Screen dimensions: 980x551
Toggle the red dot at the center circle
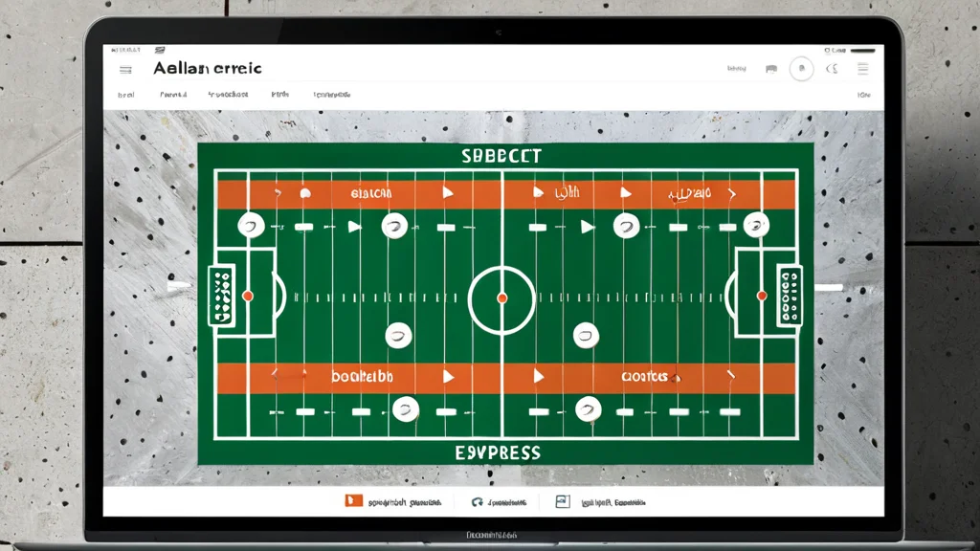click(501, 298)
